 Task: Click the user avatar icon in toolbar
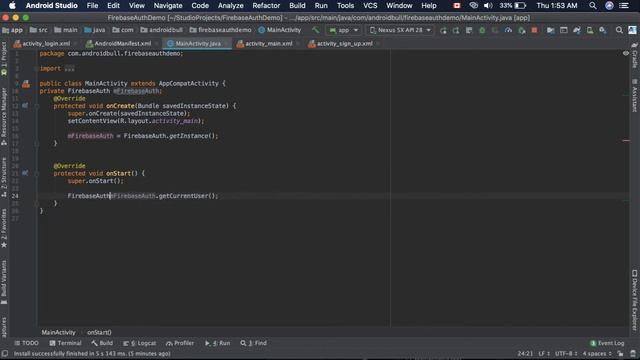coord(632,30)
